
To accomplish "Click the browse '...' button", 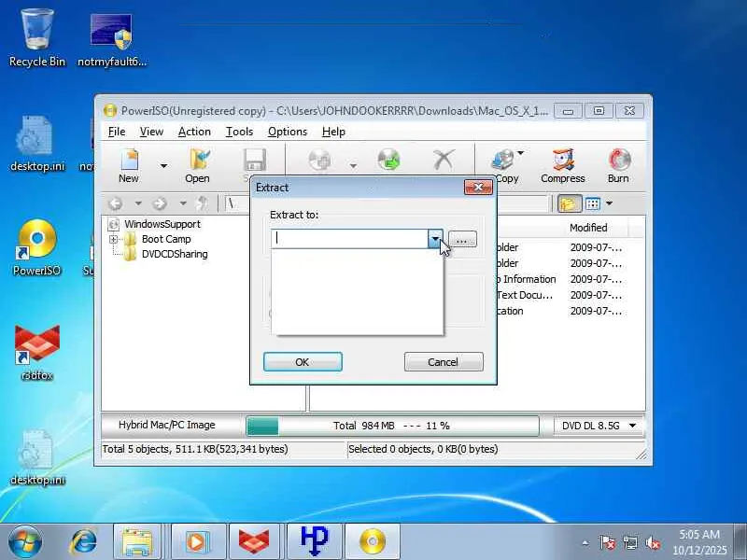I will [x=462, y=239].
